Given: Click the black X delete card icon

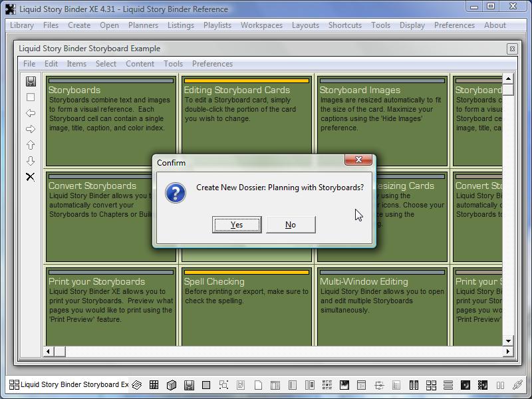Looking at the screenshot, I should point(31,177).
